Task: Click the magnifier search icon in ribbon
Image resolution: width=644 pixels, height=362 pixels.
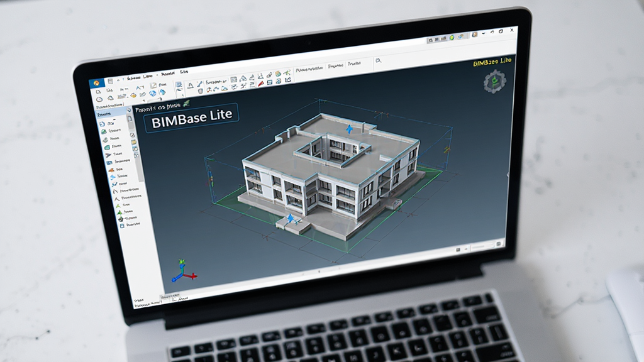Action: coord(378,61)
